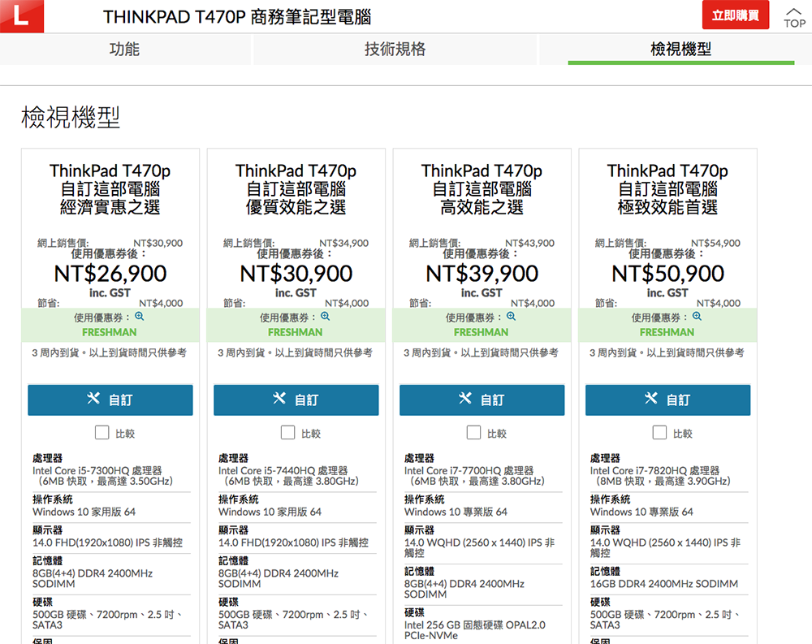Screen dimensions: 812x644
Task: Click Intel 256 GB 固態硬碟 storage text
Action: (475, 630)
